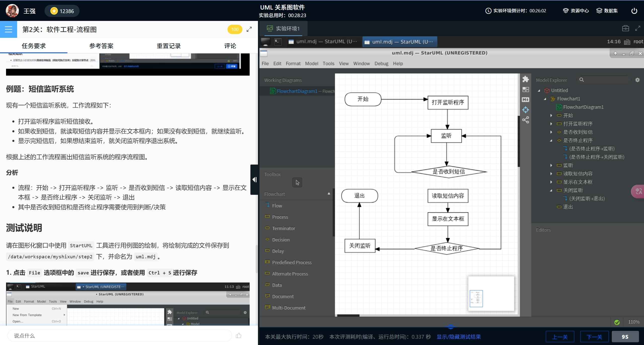The height and width of the screenshot is (345, 644).
Task: Expand the task panel with the fullscreen icon
Action: pos(249,29)
